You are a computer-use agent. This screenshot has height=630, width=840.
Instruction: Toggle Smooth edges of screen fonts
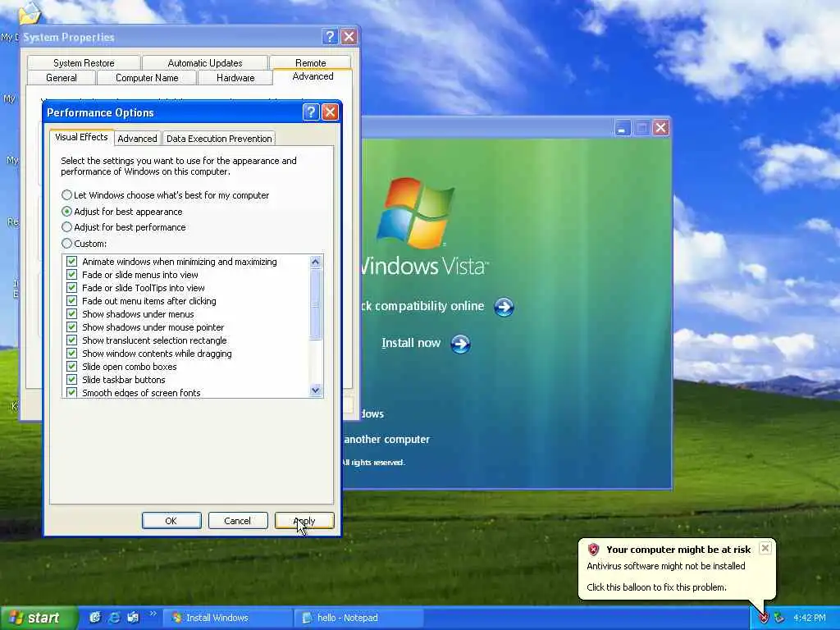tap(71, 392)
